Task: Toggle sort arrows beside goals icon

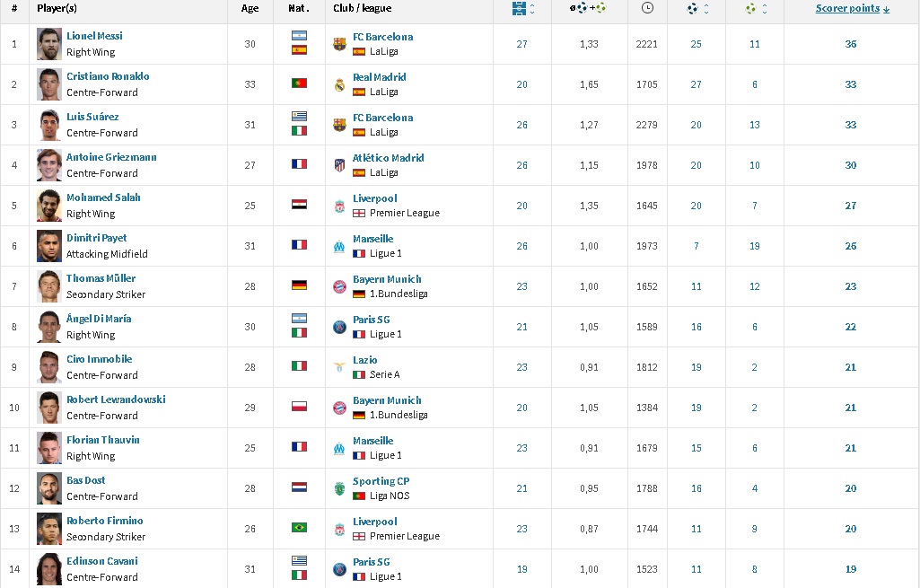Action: coord(706,9)
